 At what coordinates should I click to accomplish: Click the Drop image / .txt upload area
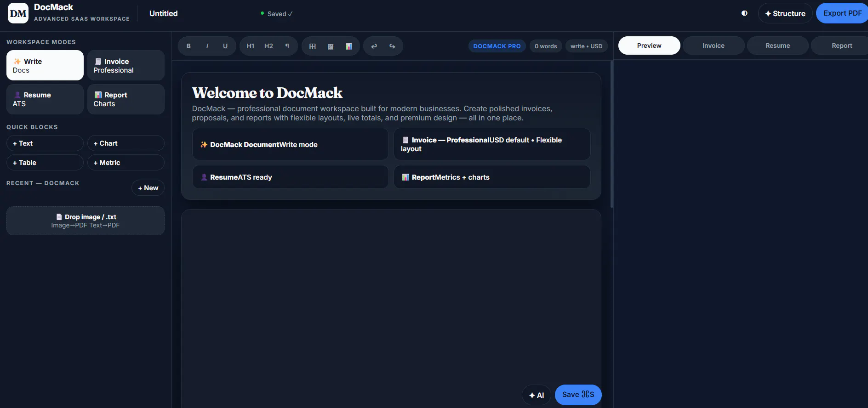pos(86,221)
